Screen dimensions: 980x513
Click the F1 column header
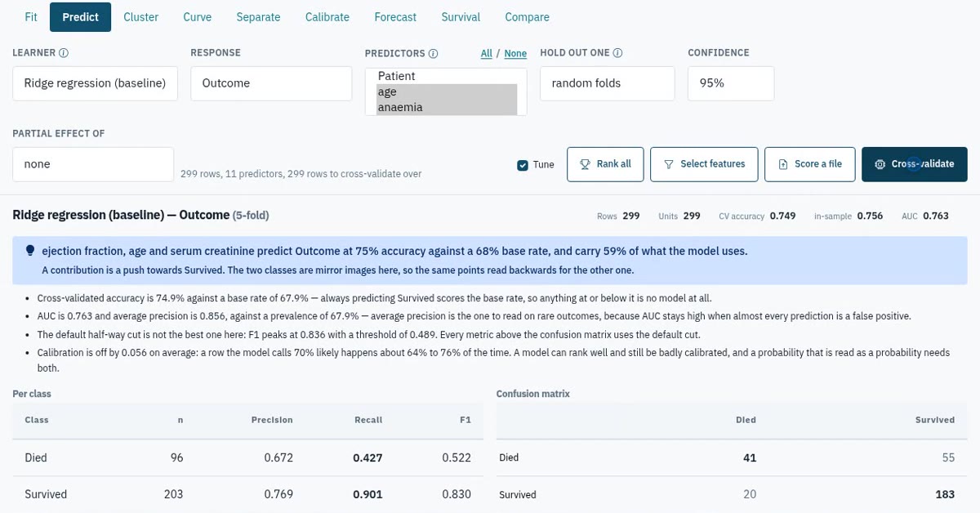pyautogui.click(x=465, y=420)
